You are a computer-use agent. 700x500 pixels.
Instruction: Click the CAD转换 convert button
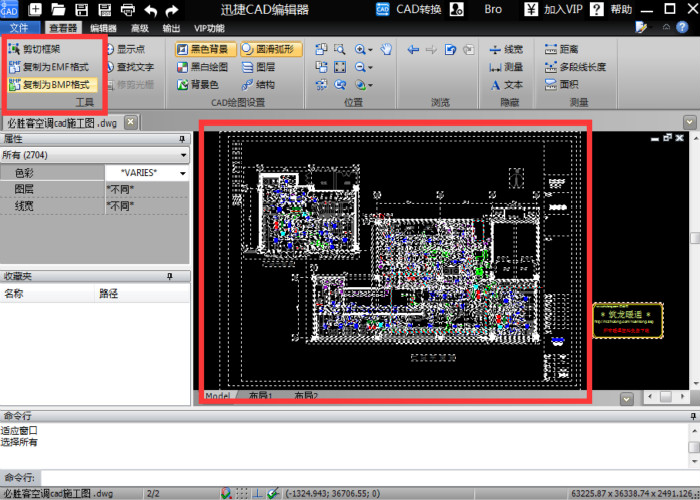(408, 9)
